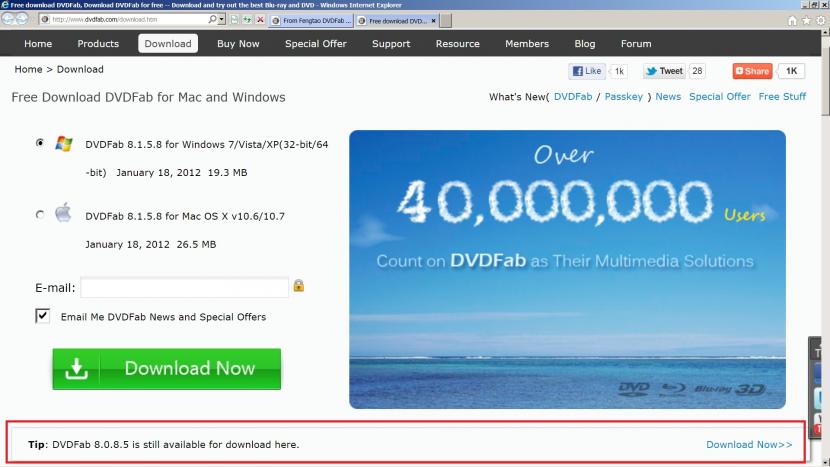
Task: Open the Special Offer navigation menu item
Action: [x=315, y=43]
